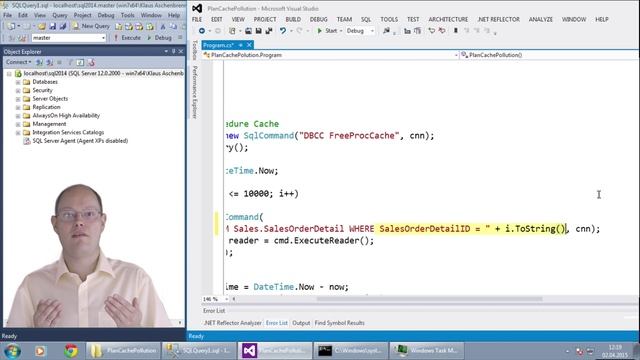Click the Start debugging button

[x=327, y=31]
